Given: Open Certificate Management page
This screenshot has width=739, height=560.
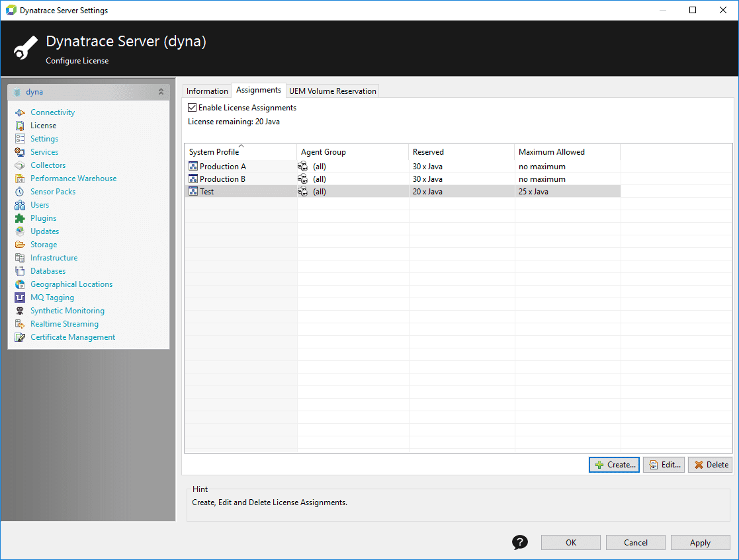Looking at the screenshot, I should coord(73,337).
